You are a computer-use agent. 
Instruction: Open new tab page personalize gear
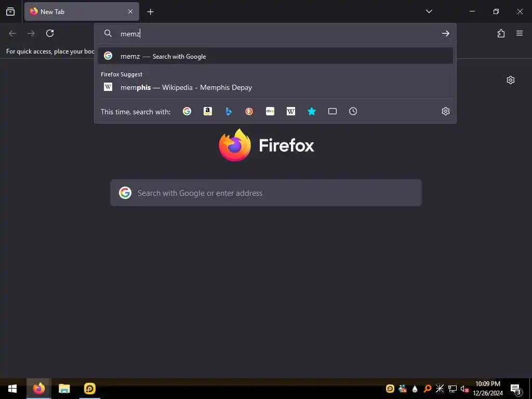(x=511, y=80)
